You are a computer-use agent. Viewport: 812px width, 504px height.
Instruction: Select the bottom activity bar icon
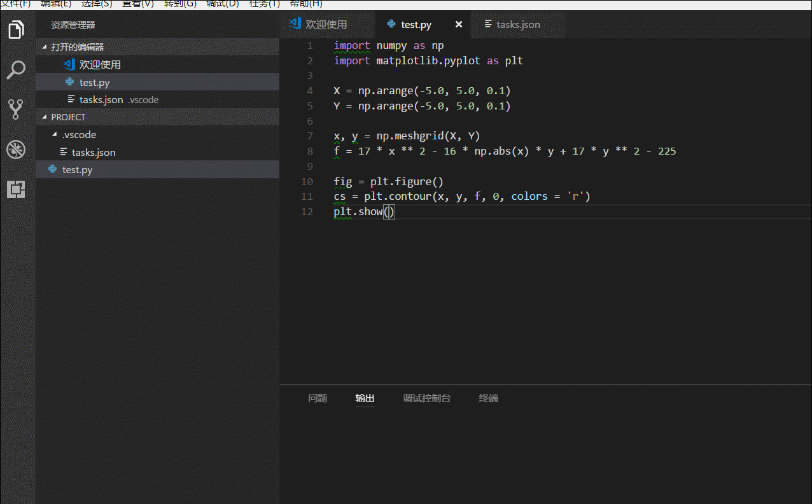[15, 189]
